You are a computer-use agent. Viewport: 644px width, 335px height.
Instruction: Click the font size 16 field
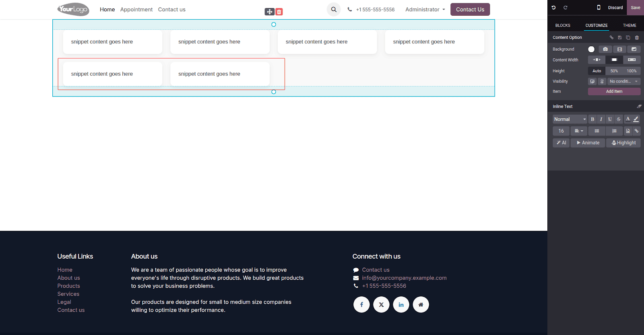pos(561,131)
